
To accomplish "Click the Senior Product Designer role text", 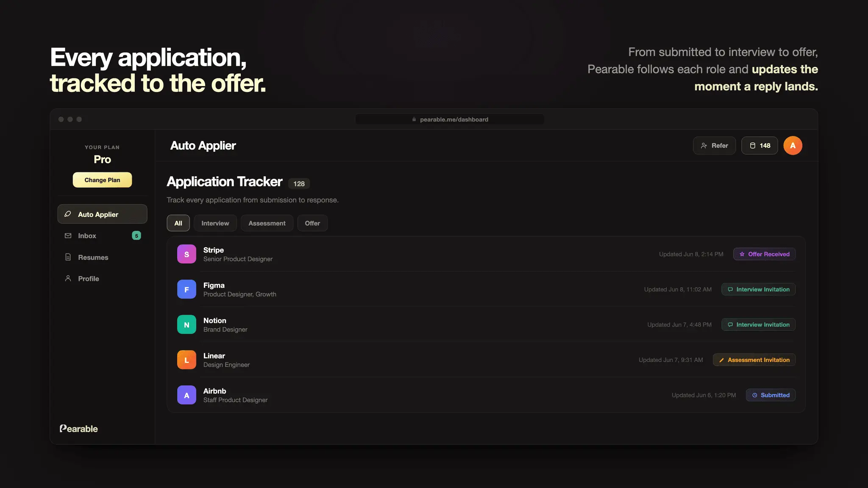I will point(238,259).
